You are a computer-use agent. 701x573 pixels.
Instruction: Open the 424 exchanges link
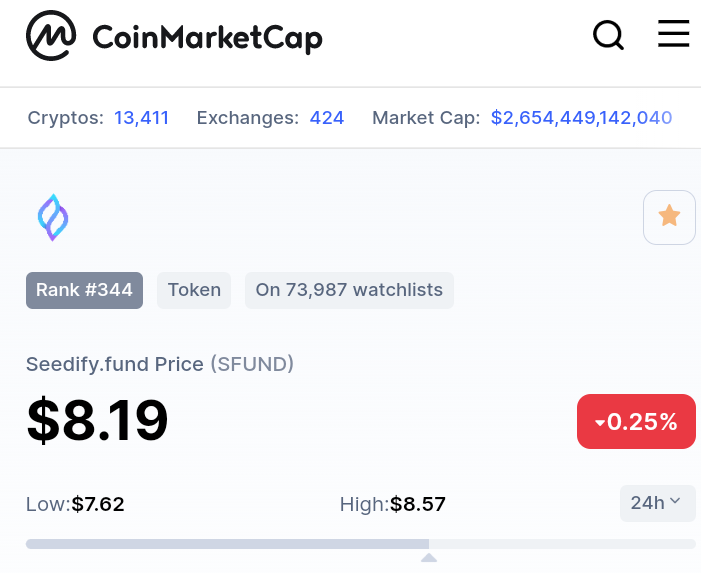tap(327, 118)
